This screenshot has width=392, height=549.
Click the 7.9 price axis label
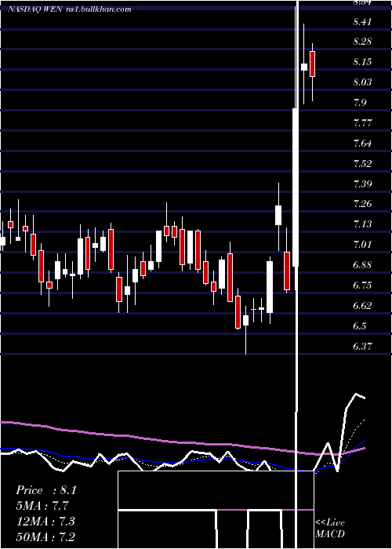point(360,103)
